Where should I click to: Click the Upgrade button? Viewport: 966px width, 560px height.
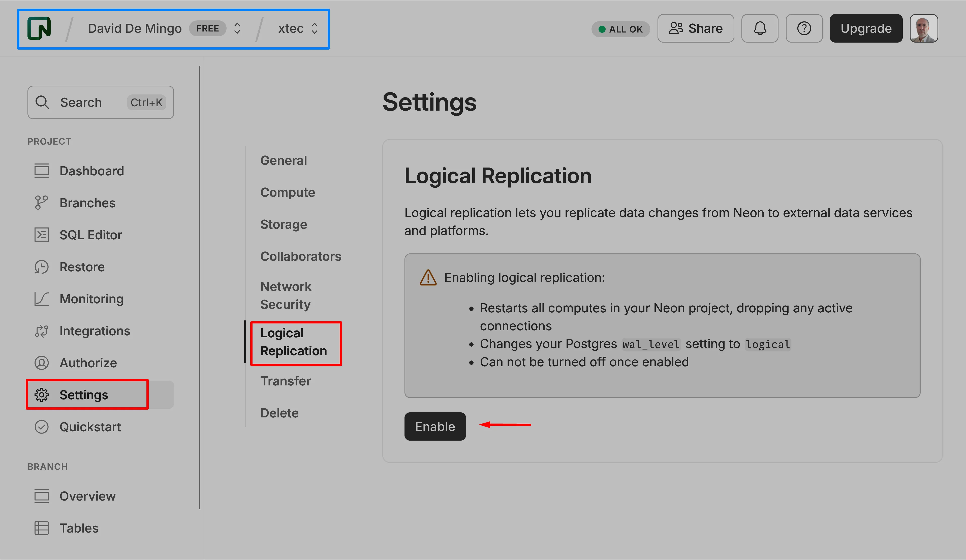point(865,28)
